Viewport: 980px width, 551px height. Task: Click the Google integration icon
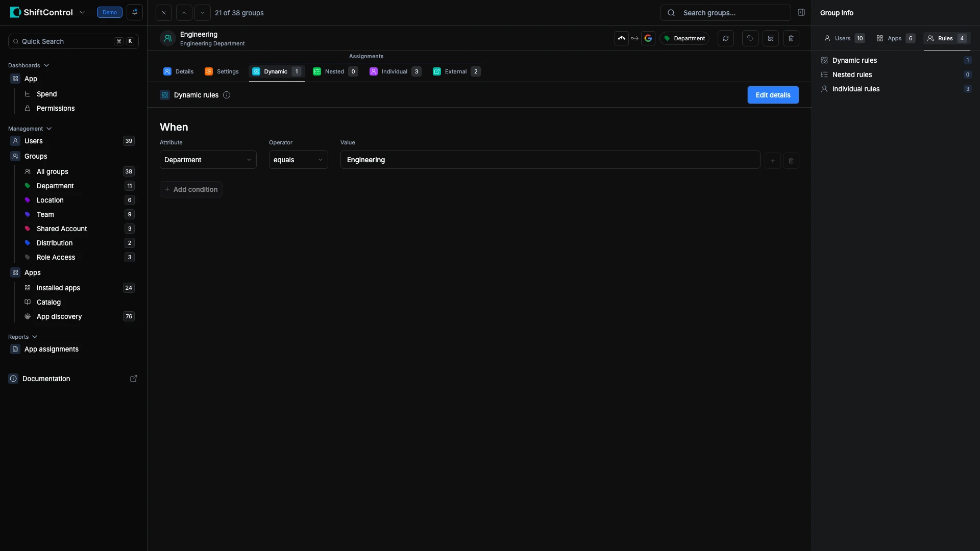648,38
